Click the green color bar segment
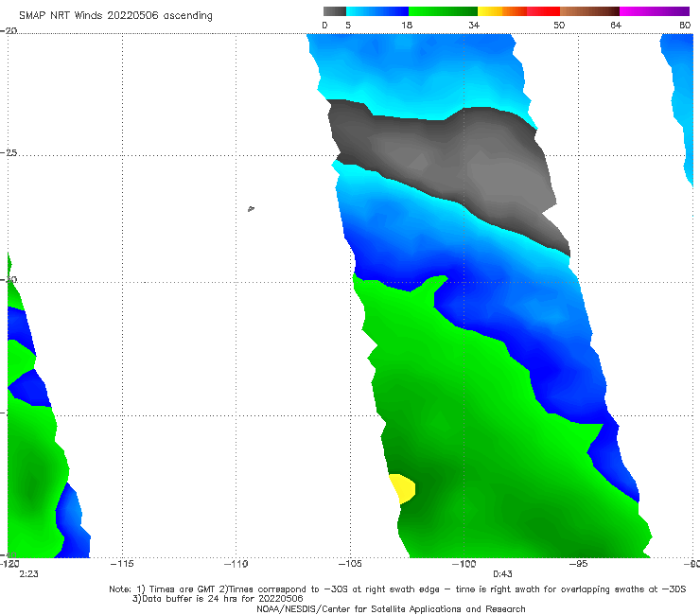Screen dimensions: 700x615 click(x=443, y=11)
